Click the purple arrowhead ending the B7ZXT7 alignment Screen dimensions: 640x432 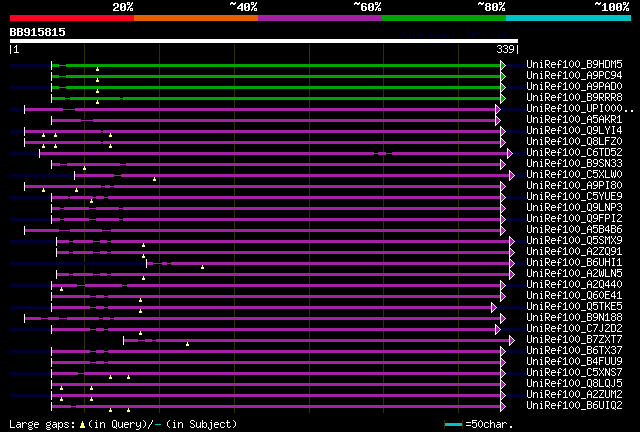(x=512, y=341)
